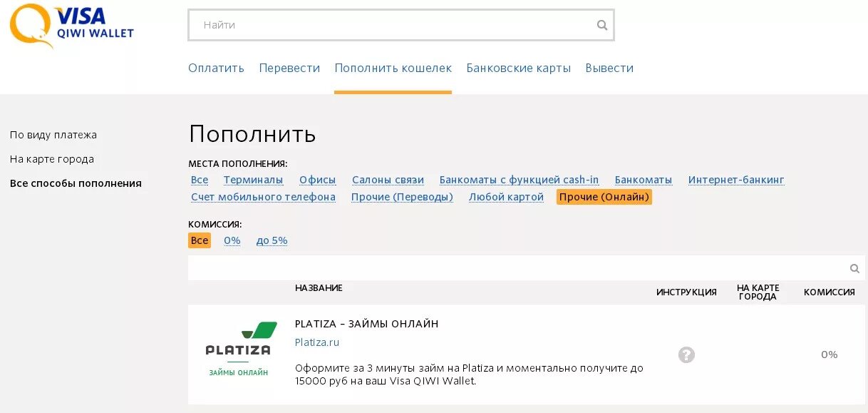868x413 pixels.
Task: Open the 'Пополнить кошелек' tab
Action: (x=393, y=68)
